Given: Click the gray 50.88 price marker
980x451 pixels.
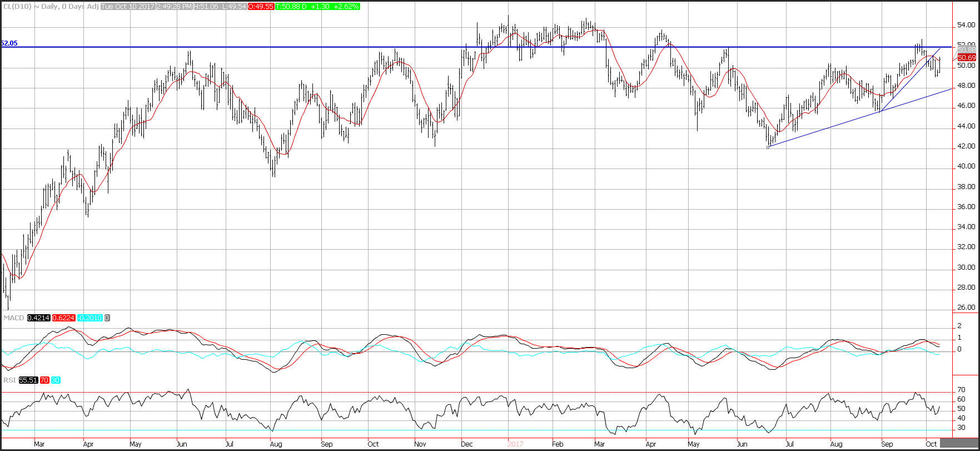Looking at the screenshot, I should 966,50.
